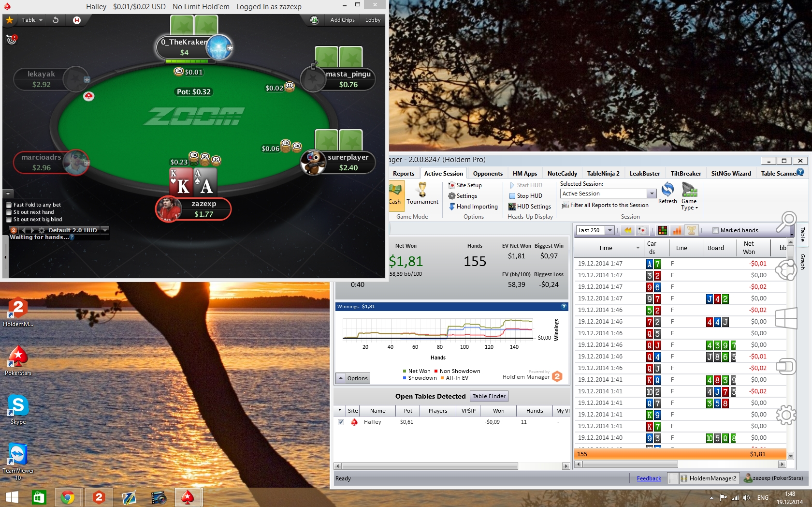The height and width of the screenshot is (507, 812).
Task: Open hand history replayer H icon
Action: pos(76,20)
